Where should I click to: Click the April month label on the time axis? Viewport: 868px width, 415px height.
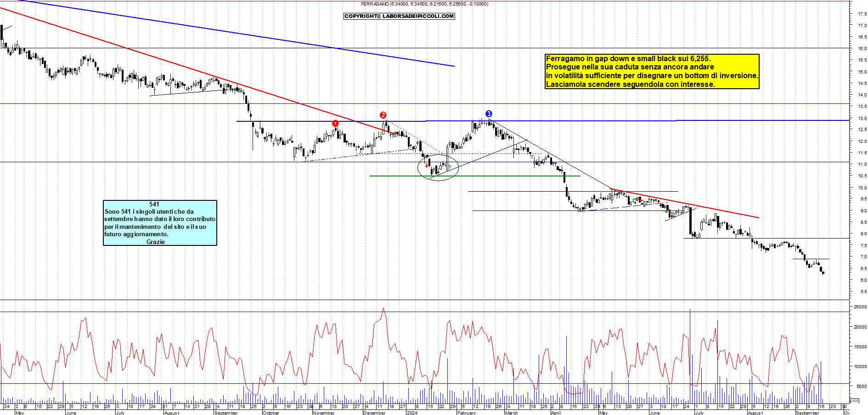coord(556,413)
